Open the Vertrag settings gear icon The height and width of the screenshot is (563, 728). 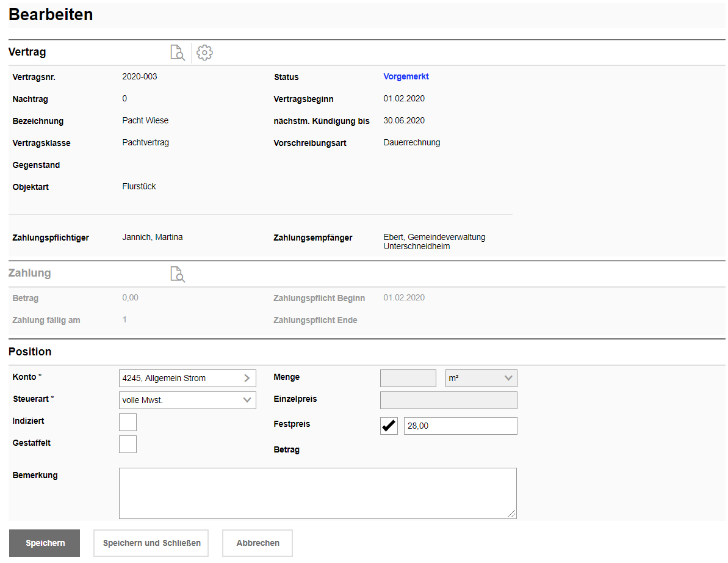coord(205,53)
